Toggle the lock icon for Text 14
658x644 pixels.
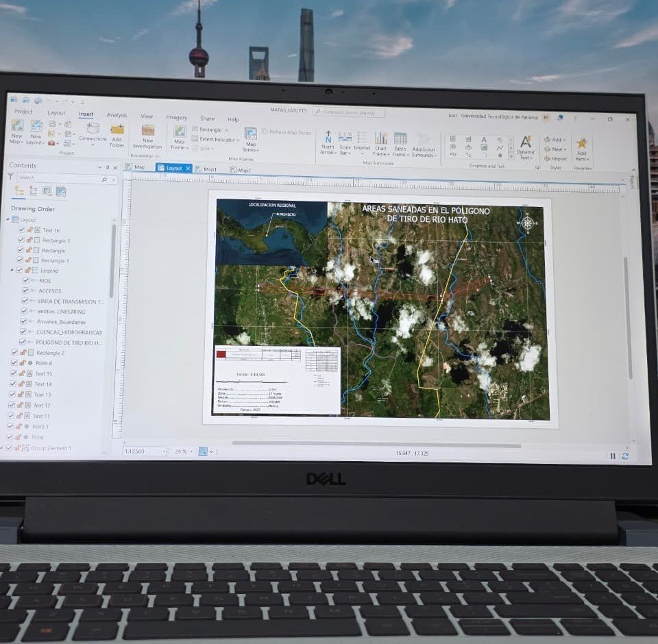coord(21,384)
